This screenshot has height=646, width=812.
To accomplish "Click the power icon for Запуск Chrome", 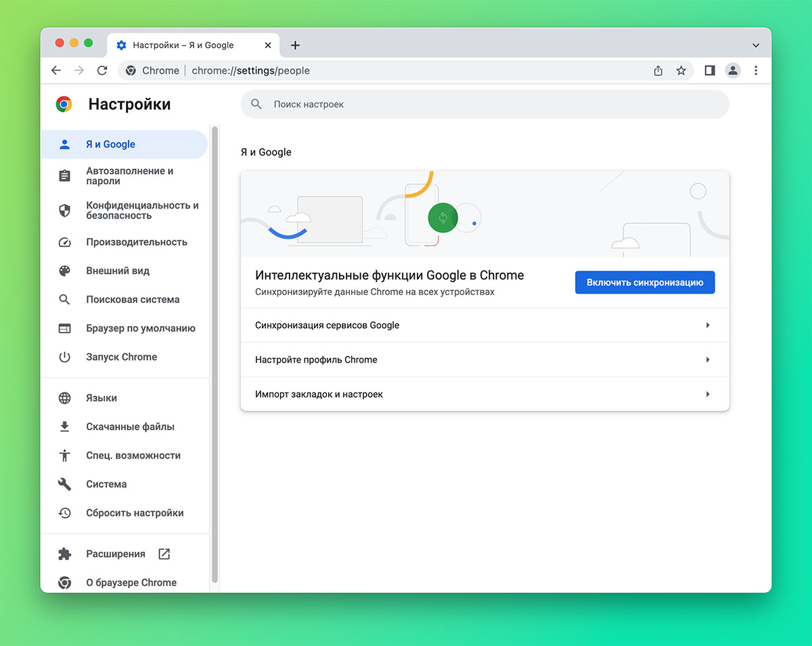I will click(64, 357).
